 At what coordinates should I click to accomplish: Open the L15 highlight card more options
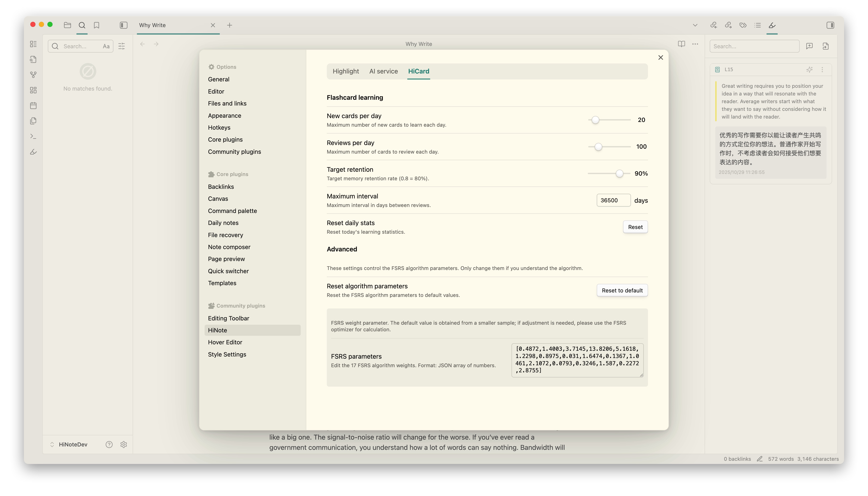pos(822,69)
